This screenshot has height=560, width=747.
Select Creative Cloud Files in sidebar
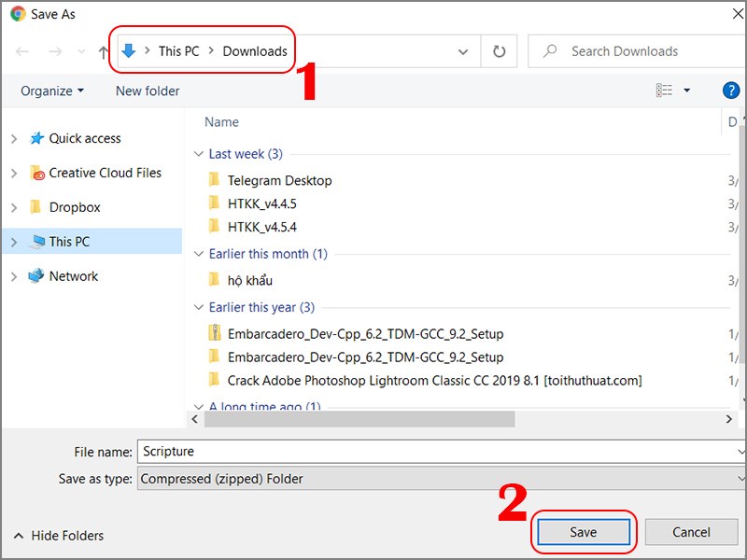(106, 173)
